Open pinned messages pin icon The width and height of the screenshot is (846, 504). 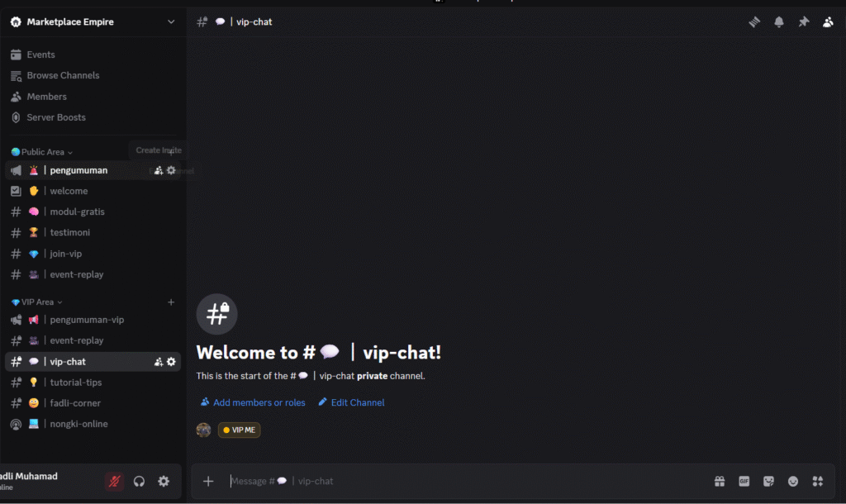pos(803,22)
